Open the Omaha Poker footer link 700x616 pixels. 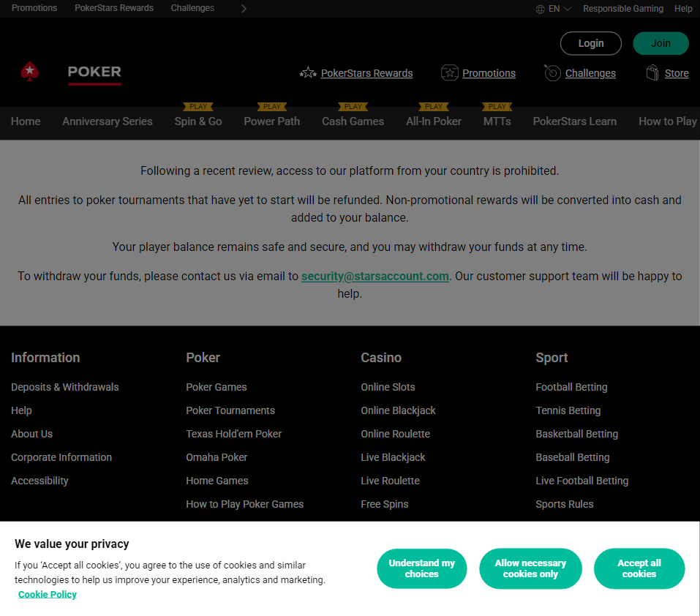(217, 457)
